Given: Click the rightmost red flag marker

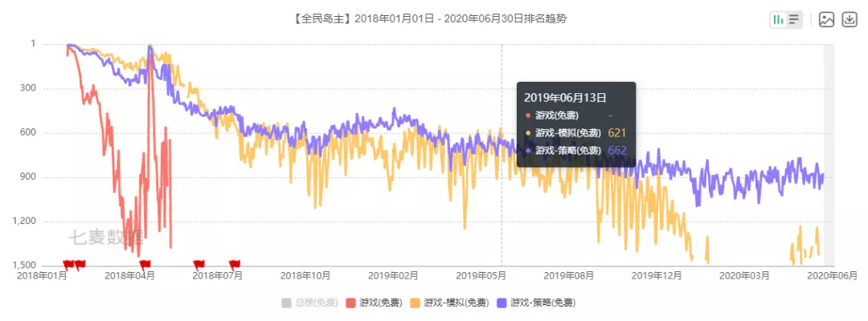Looking at the screenshot, I should click(x=235, y=264).
